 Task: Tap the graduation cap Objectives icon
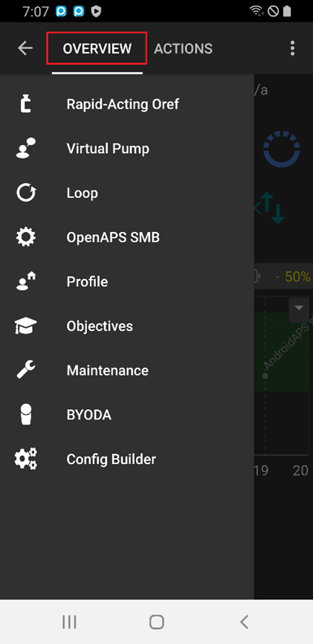pos(26,326)
